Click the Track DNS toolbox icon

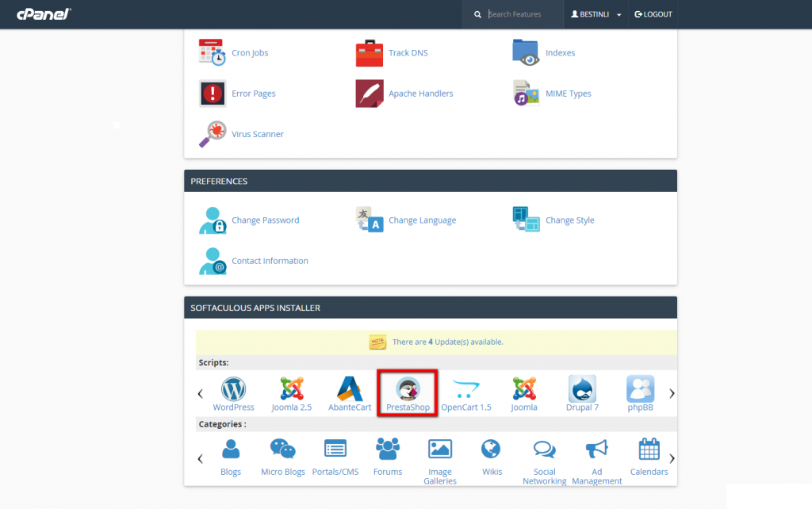pyautogui.click(x=370, y=53)
